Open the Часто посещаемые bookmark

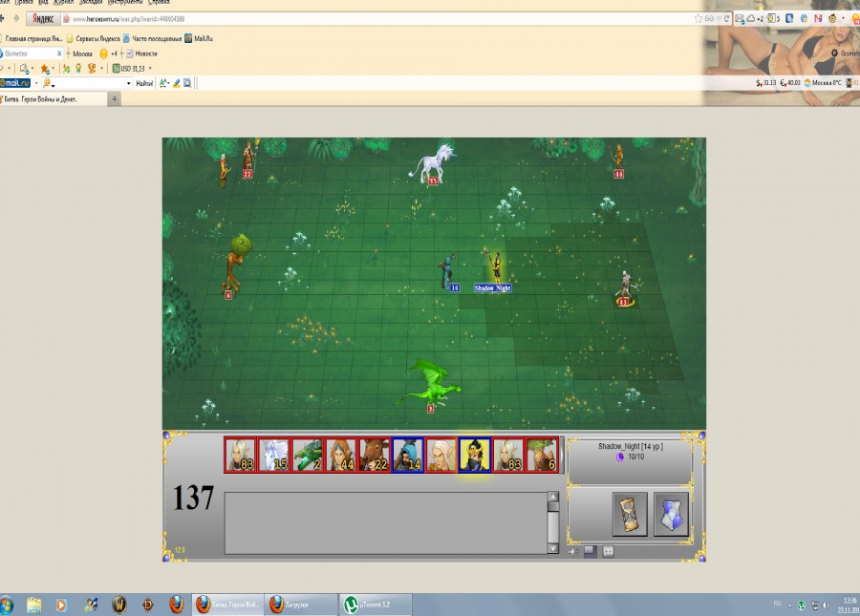click(153, 38)
